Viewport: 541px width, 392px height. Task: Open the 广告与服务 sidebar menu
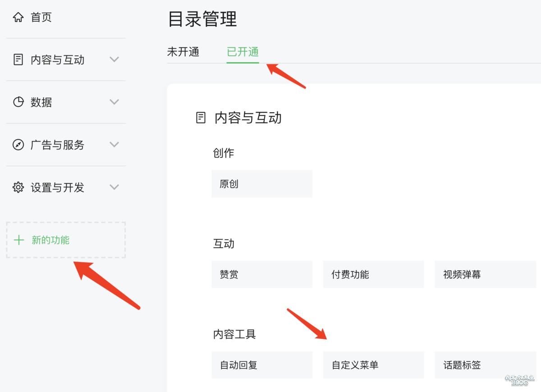[66, 145]
